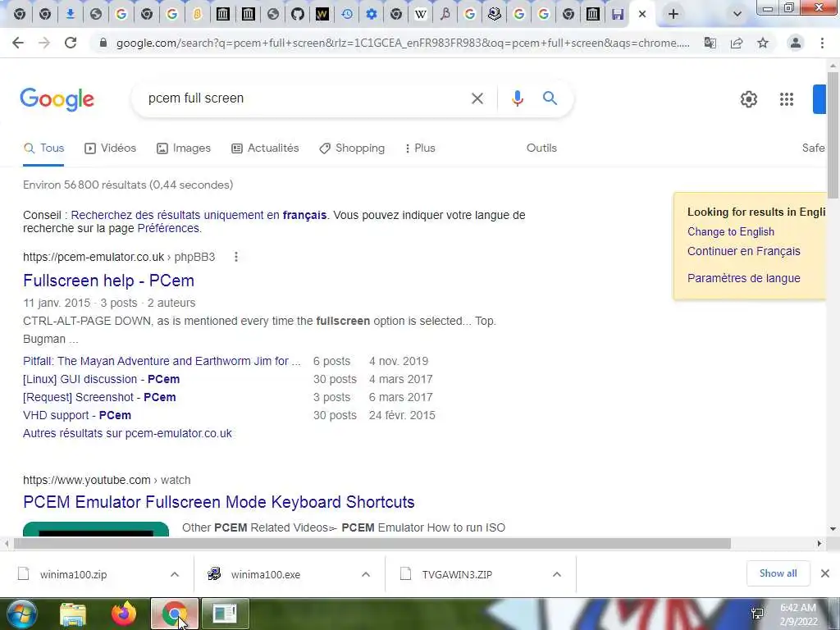
Task: Switch to the GitHub tab
Action: (x=298, y=15)
